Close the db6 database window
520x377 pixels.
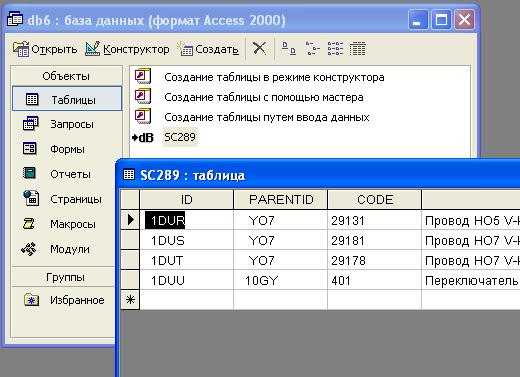point(464,20)
